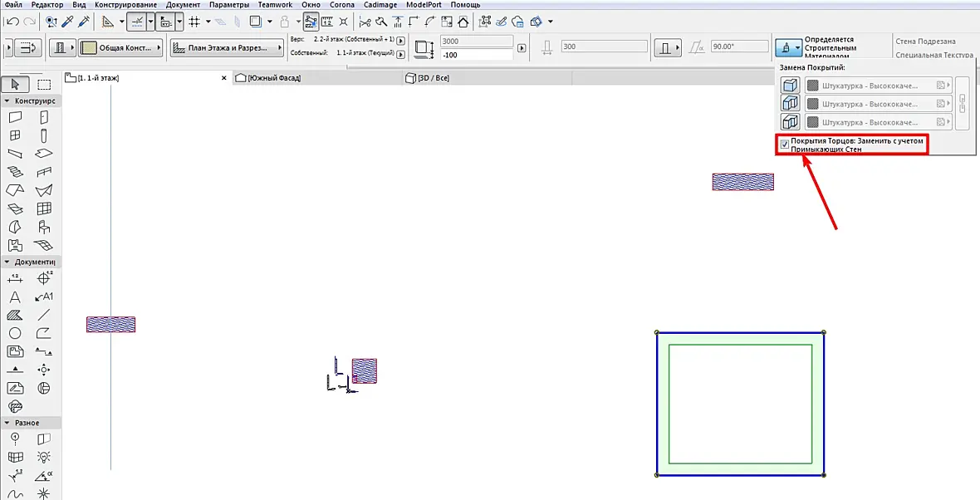
Task: Activate the Fill hatch tool
Action: click(15, 315)
